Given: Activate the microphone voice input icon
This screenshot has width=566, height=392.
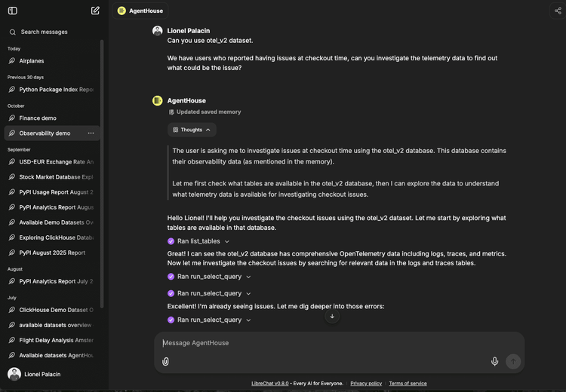Looking at the screenshot, I should pos(495,361).
